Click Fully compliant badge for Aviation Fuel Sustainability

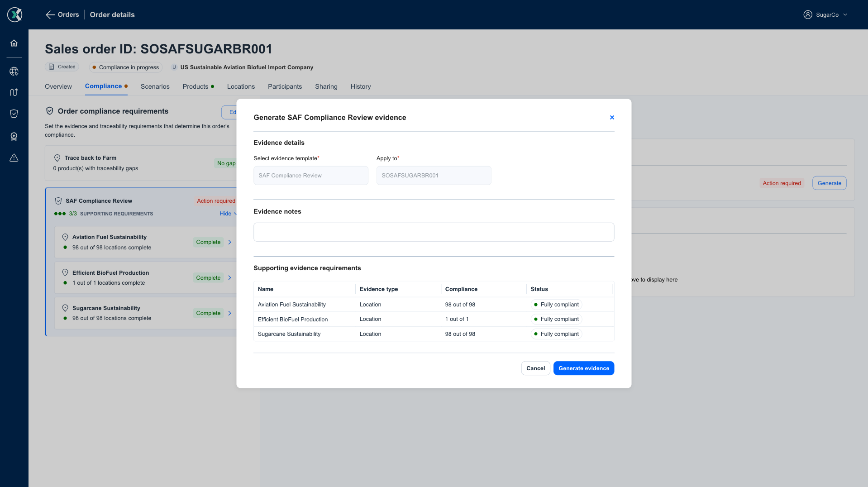pos(556,305)
